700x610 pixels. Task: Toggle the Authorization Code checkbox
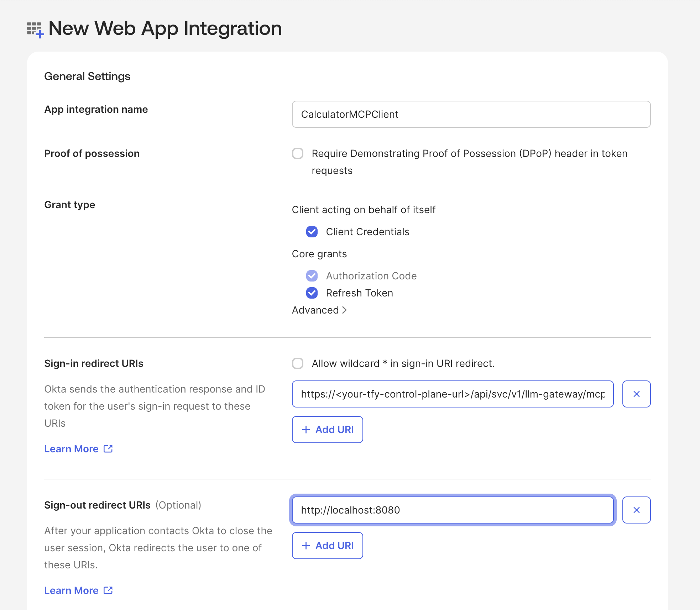[x=312, y=276]
